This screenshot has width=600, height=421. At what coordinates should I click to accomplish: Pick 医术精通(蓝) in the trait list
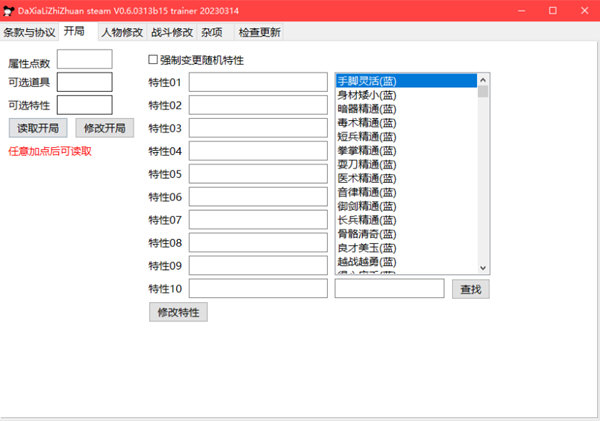pyautogui.click(x=406, y=177)
